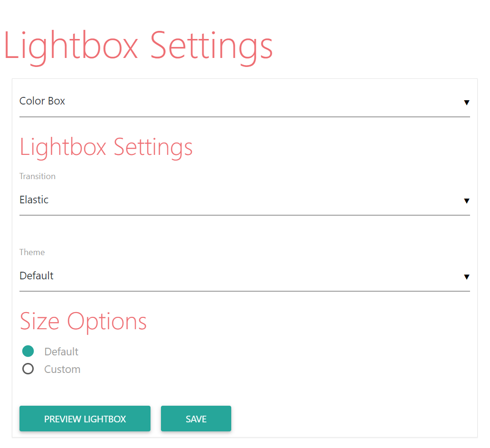Click the Default theme value text
The width and height of the screenshot is (490, 448).
tap(37, 276)
